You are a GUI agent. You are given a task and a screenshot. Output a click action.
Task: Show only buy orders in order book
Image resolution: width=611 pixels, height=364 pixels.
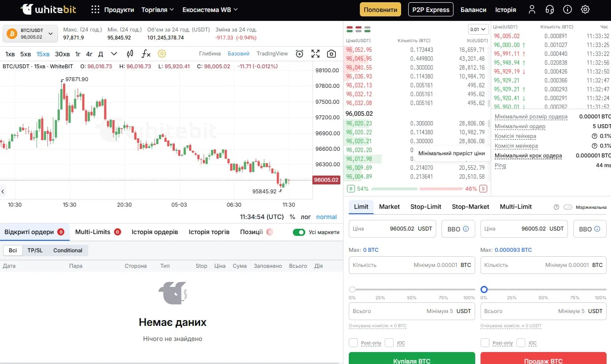point(367,29)
